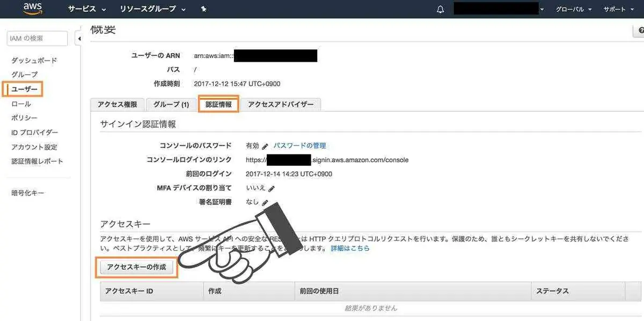
Task: Focus the IAM の検索 field
Action: tap(37, 39)
